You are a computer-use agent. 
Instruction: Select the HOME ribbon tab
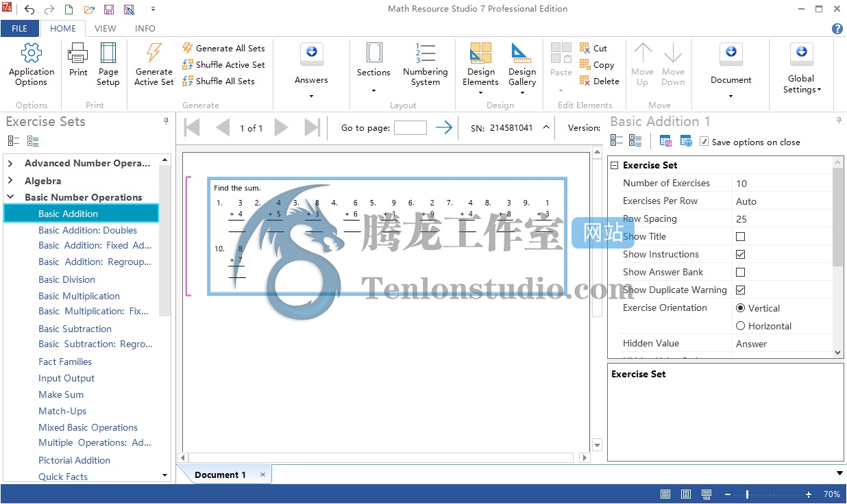pyautogui.click(x=63, y=29)
